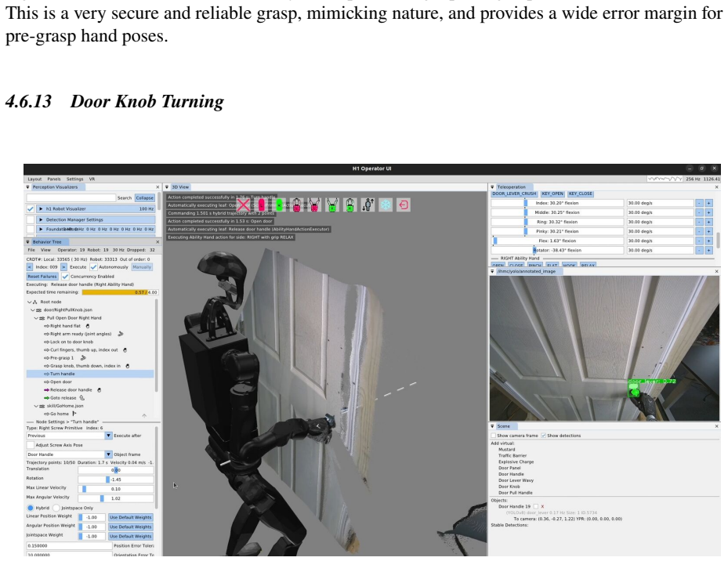Open the Panels menu
Image resolution: width=728 pixels, height=561 pixels.
click(x=54, y=179)
